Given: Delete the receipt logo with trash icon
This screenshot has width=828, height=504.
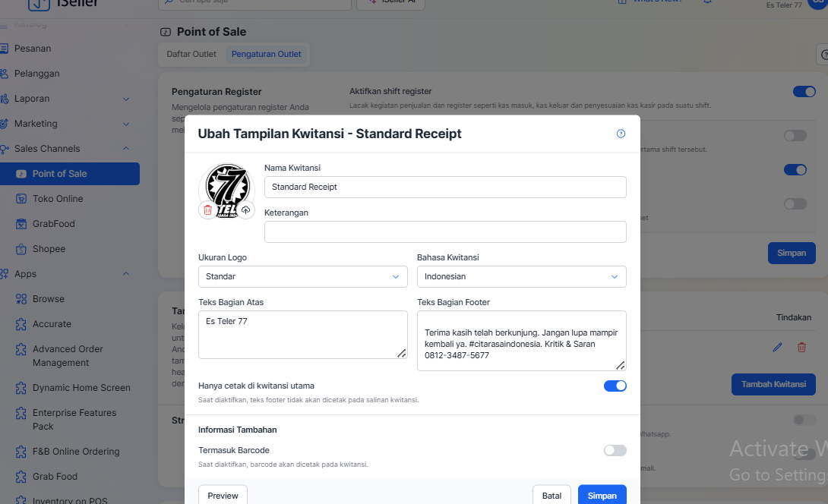Looking at the screenshot, I should pyautogui.click(x=207, y=210).
